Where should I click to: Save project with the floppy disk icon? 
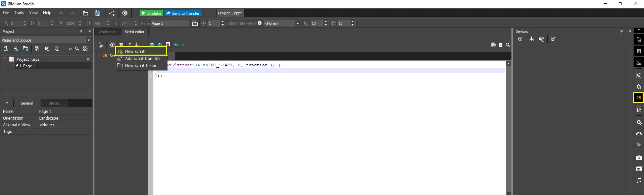point(97,13)
